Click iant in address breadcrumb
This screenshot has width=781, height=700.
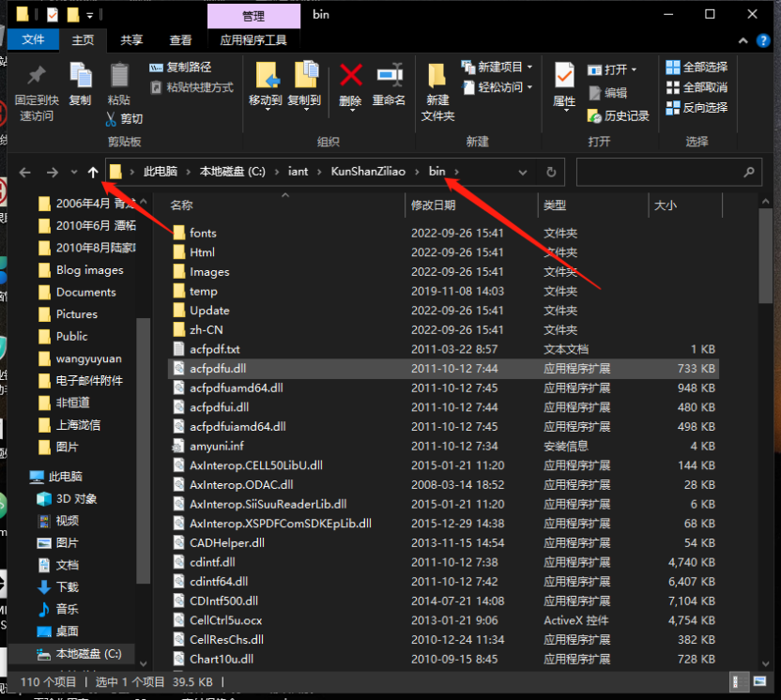coord(298,172)
